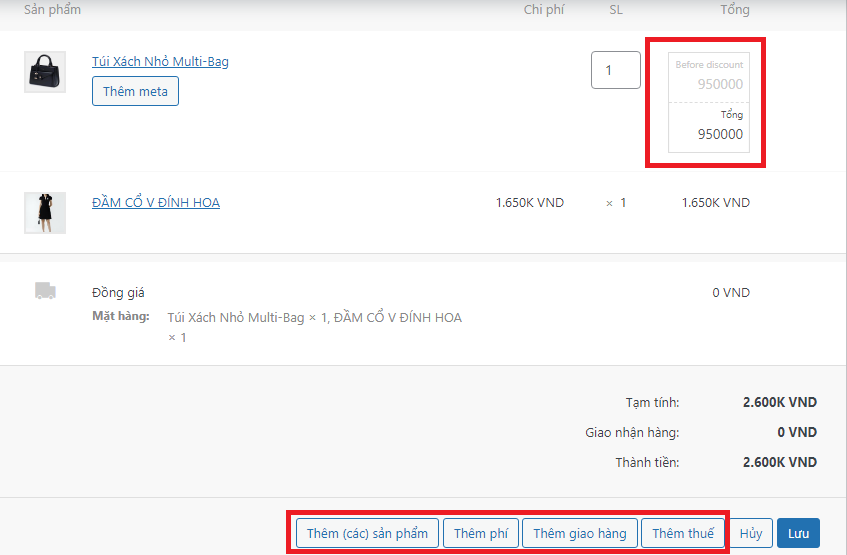The image size is (847, 555).
Task: Open the Túi Xách Nhỏ Multi-Bag link
Action: click(x=160, y=62)
